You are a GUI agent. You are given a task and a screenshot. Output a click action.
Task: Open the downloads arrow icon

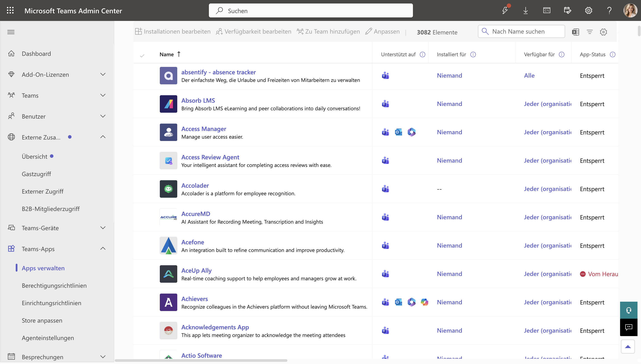[525, 10]
